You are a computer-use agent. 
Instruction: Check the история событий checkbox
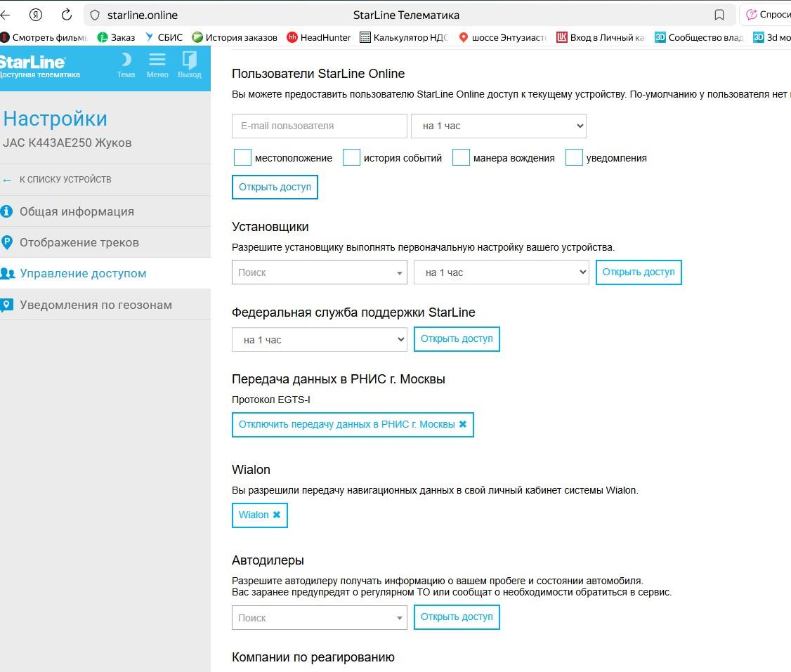click(x=351, y=158)
